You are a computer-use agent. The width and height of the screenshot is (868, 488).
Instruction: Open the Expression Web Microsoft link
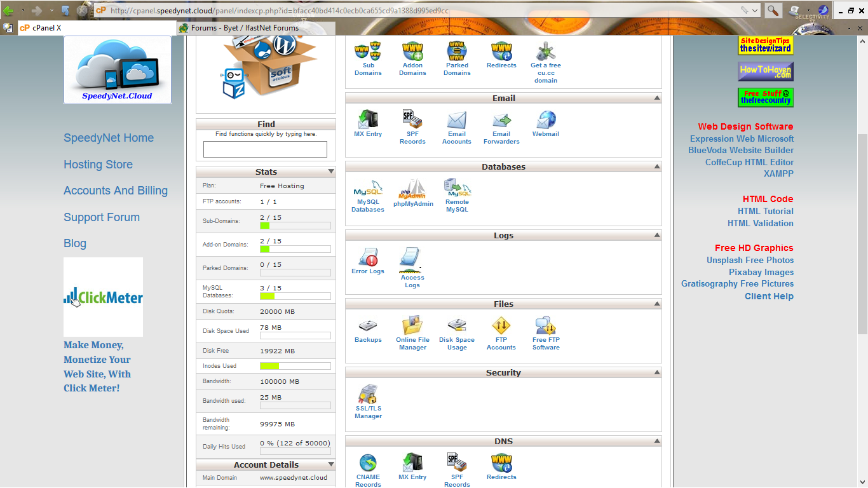pos(742,139)
